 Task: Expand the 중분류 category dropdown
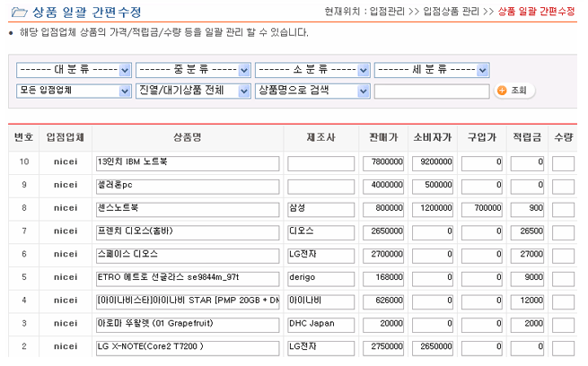[x=193, y=70]
